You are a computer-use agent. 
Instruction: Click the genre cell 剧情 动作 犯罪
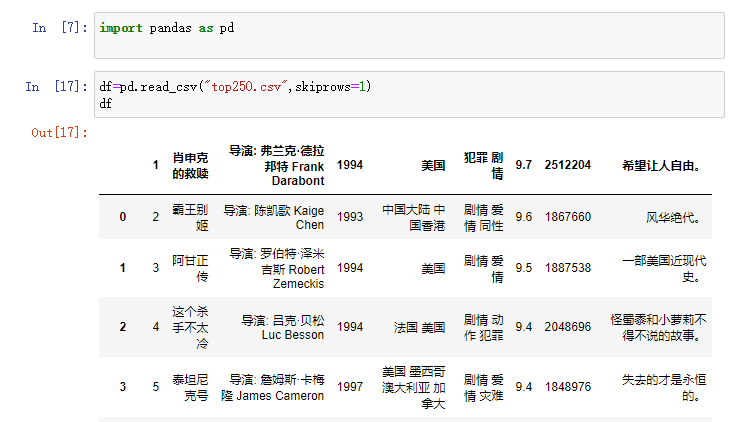[x=483, y=327]
